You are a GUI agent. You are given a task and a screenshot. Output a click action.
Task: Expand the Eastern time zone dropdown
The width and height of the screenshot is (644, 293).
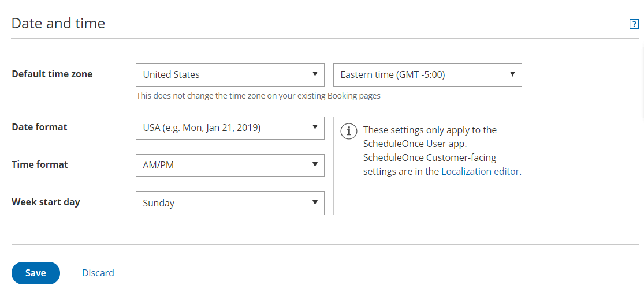click(x=427, y=74)
